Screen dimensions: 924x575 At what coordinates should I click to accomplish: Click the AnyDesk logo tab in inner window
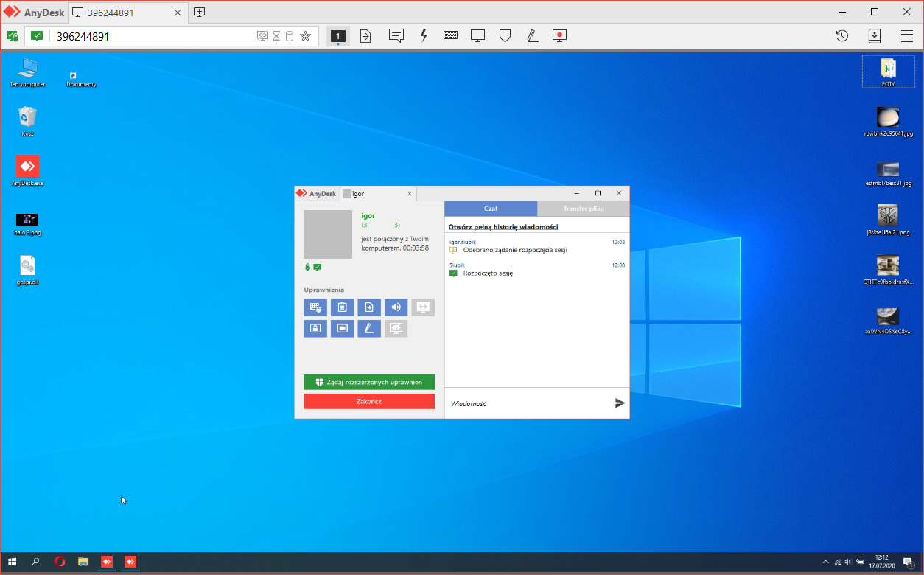(316, 194)
